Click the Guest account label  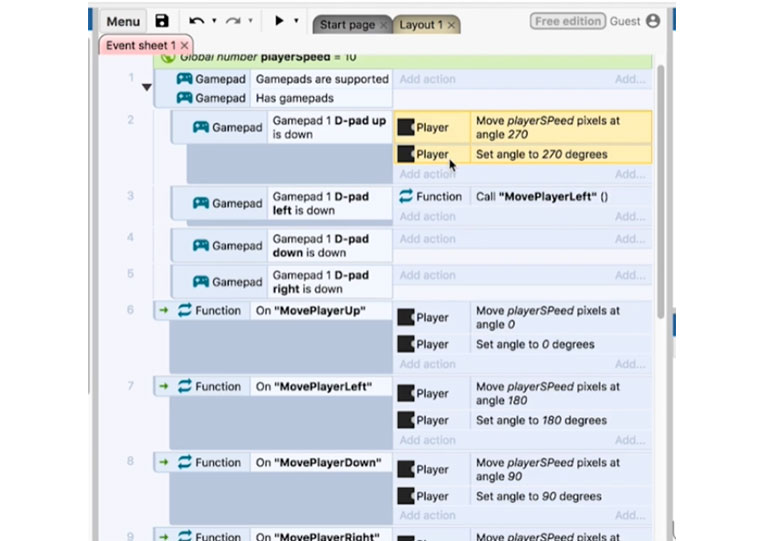[625, 21]
